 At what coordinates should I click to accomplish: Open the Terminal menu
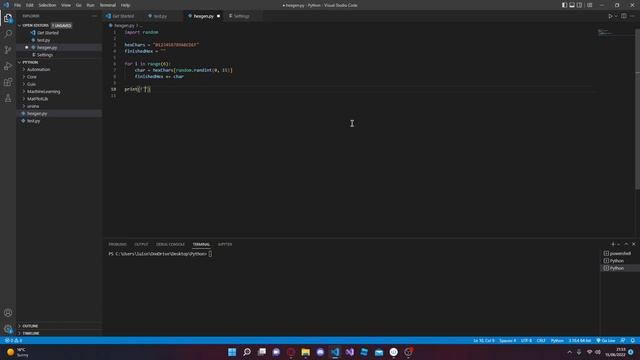(108, 5)
